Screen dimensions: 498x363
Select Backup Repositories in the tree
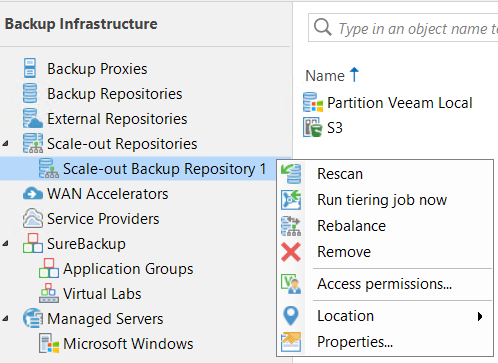pos(115,94)
